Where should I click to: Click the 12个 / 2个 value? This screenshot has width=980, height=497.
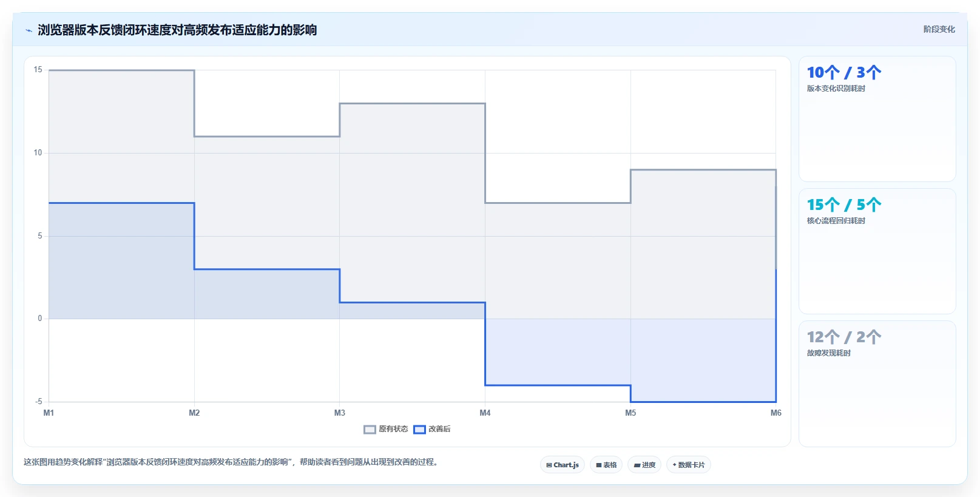tap(844, 337)
